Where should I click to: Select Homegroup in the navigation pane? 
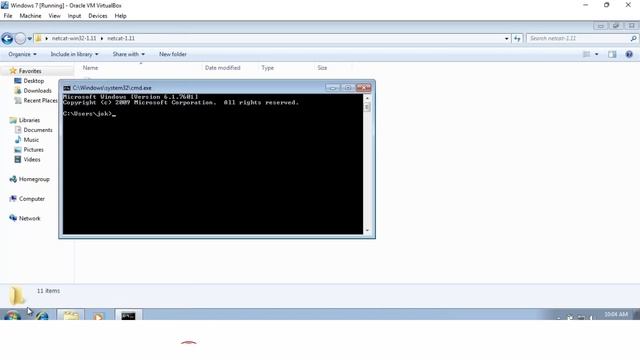[34, 179]
